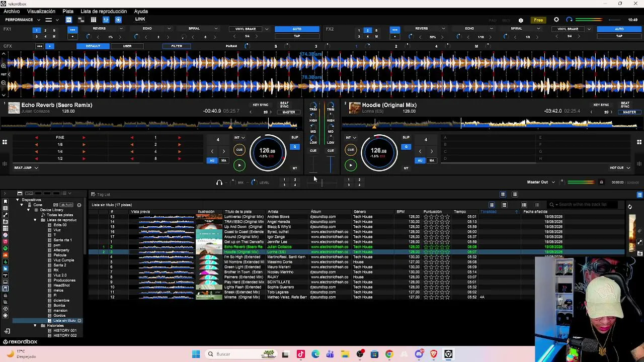Open the Visualización menu

point(41,11)
